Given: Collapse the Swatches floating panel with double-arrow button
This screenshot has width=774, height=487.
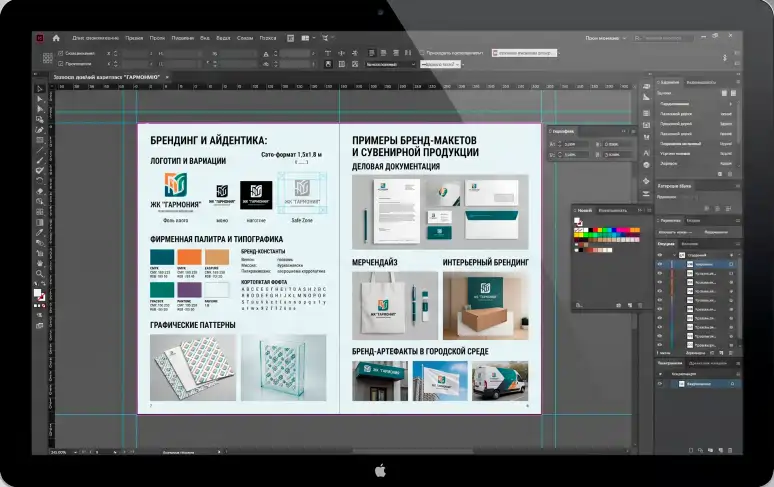Looking at the screenshot, I should [639, 210].
